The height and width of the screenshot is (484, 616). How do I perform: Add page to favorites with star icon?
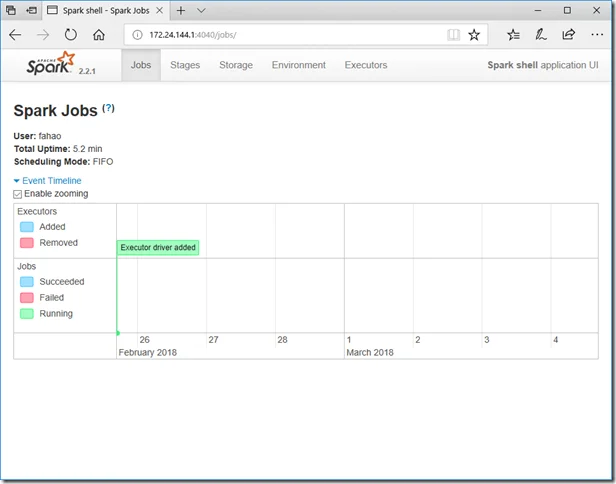coord(474,34)
